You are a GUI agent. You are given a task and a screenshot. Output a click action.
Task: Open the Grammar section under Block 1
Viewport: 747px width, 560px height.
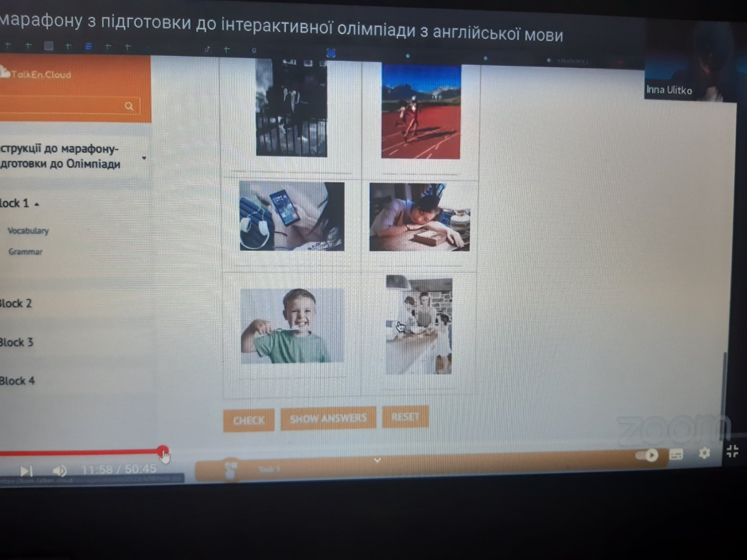25,252
